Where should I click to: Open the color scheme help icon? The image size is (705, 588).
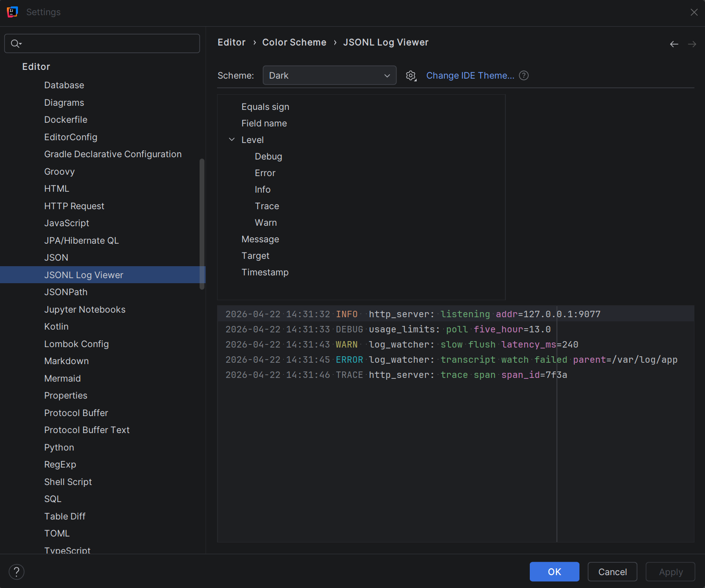click(524, 75)
